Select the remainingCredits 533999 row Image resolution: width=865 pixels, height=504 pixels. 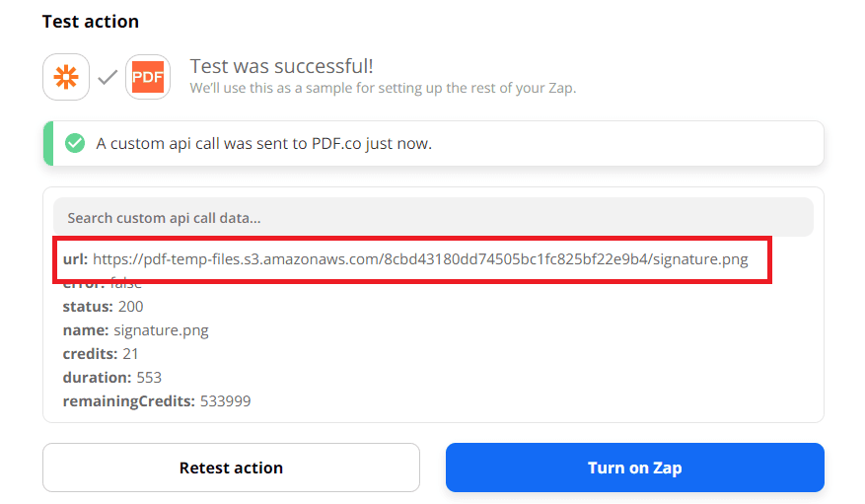click(x=155, y=401)
